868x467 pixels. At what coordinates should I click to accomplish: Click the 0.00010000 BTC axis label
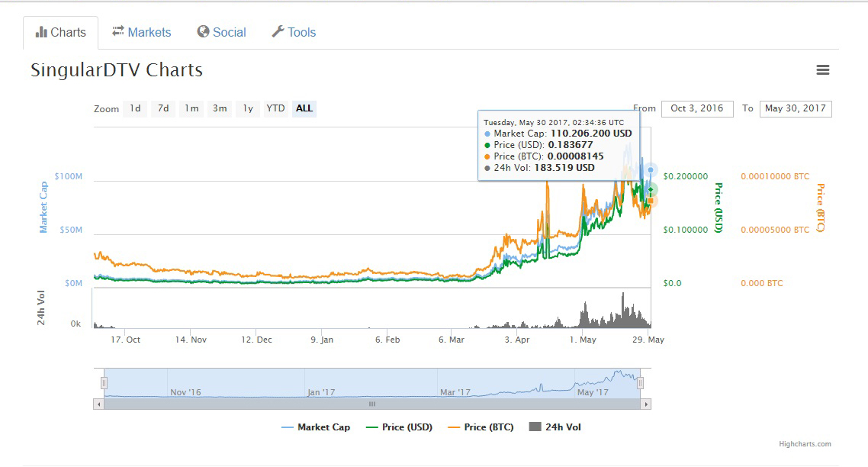775,176
